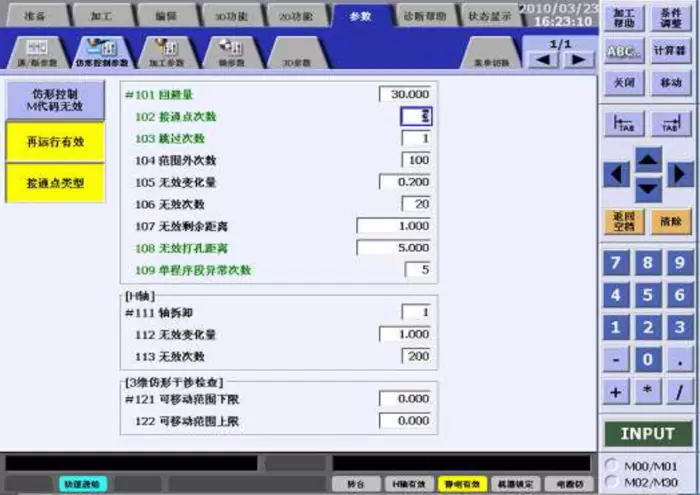This screenshot has width=700, height=495.
Task: Open the ABC keyboard input panel
Action: pos(624,52)
